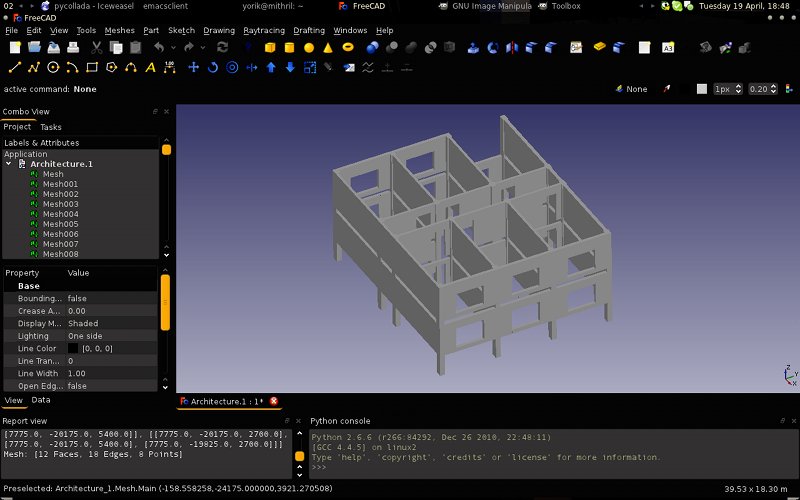Select the Rectangle drawing tool
This screenshot has width=800, height=500.
(92, 68)
